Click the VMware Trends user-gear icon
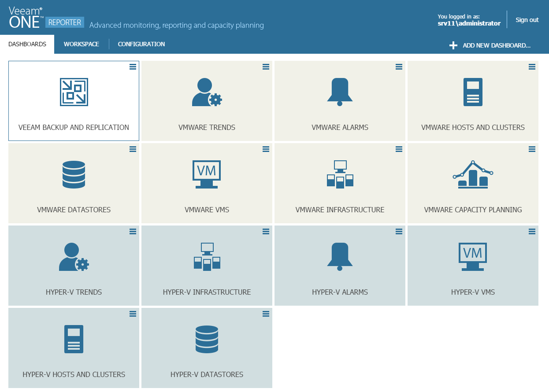The width and height of the screenshot is (549, 392). [207, 92]
